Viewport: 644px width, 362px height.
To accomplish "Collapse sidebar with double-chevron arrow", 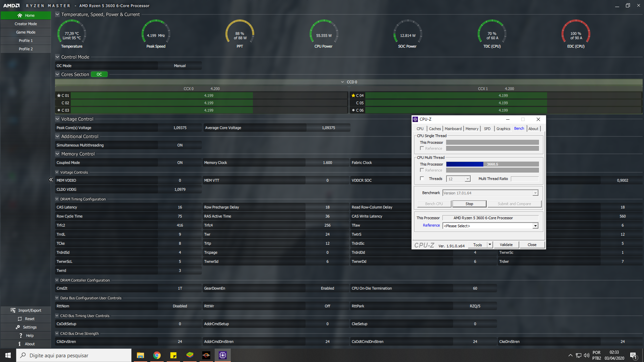I will pos(51,180).
